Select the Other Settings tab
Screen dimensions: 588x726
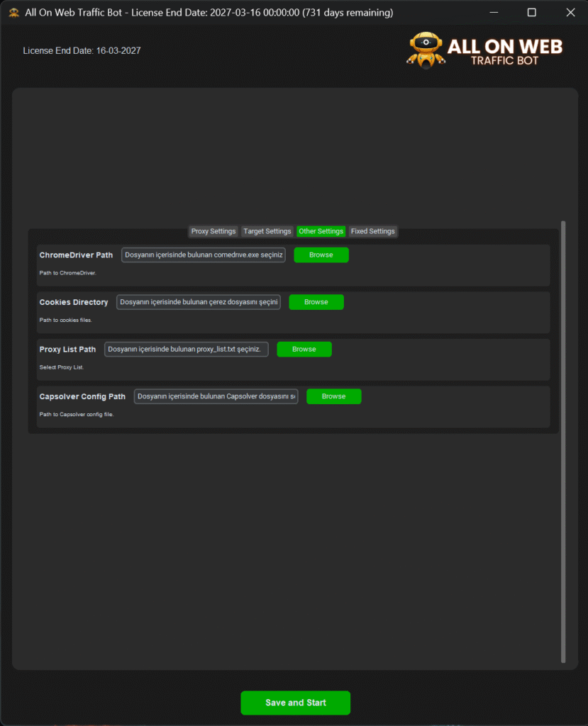321,231
